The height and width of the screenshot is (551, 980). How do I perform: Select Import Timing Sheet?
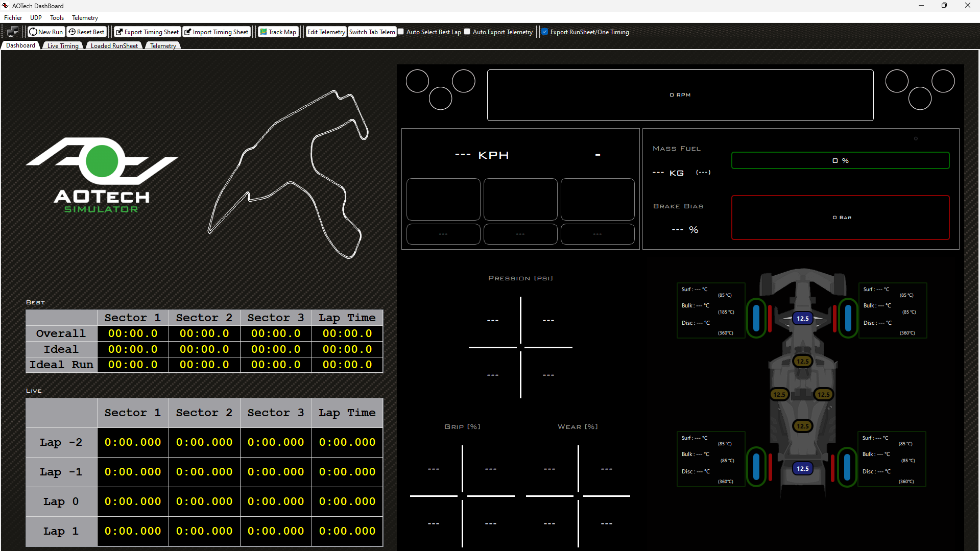click(217, 32)
